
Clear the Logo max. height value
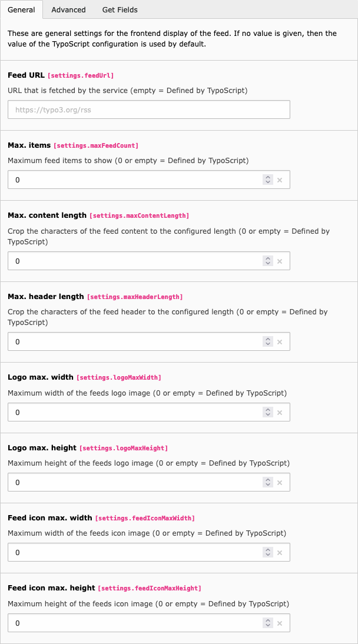coord(280,482)
